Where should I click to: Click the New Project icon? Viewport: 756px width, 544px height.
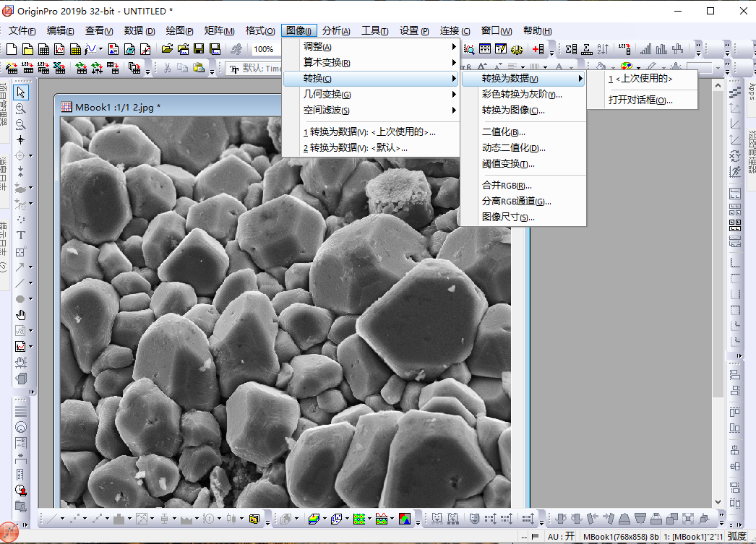12,49
